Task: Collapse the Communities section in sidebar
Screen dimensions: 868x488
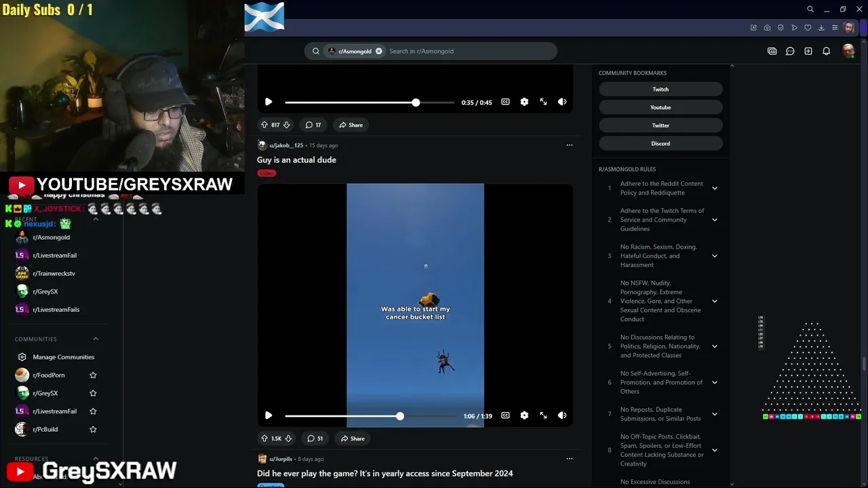Action: (96, 339)
